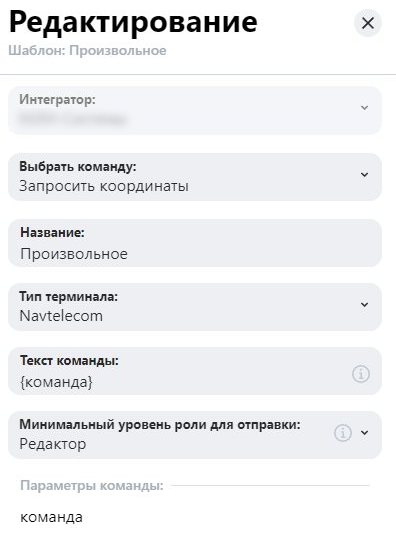Click the Navtelecom terminal type value

[x=61, y=316]
